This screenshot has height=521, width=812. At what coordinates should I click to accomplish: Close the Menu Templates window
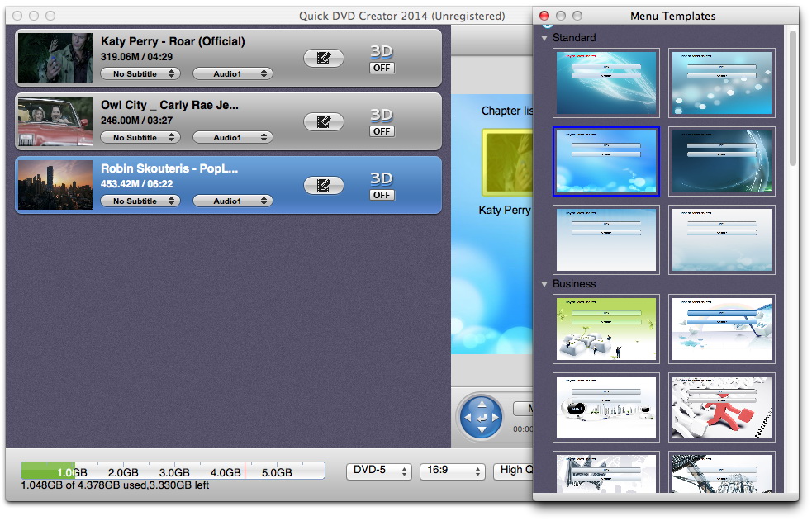click(x=544, y=16)
